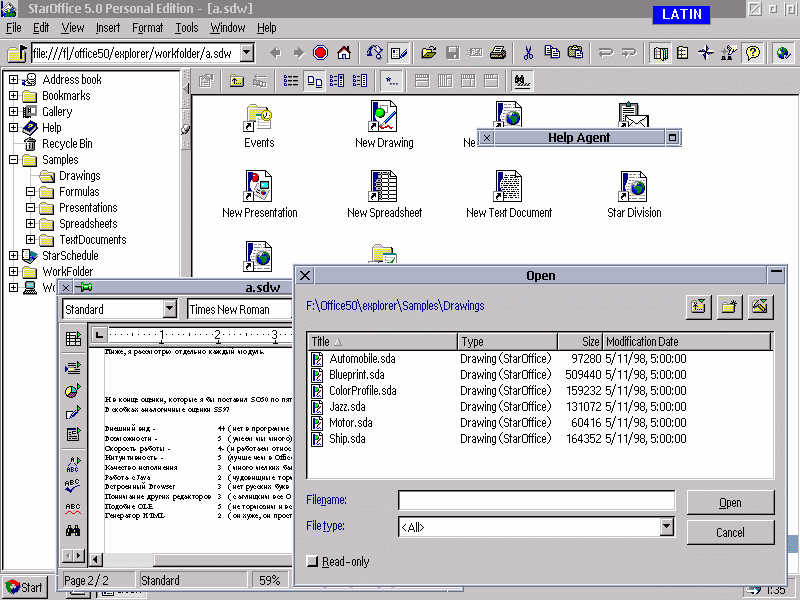
Task: Click the Paste clipboard icon
Action: 575,53
